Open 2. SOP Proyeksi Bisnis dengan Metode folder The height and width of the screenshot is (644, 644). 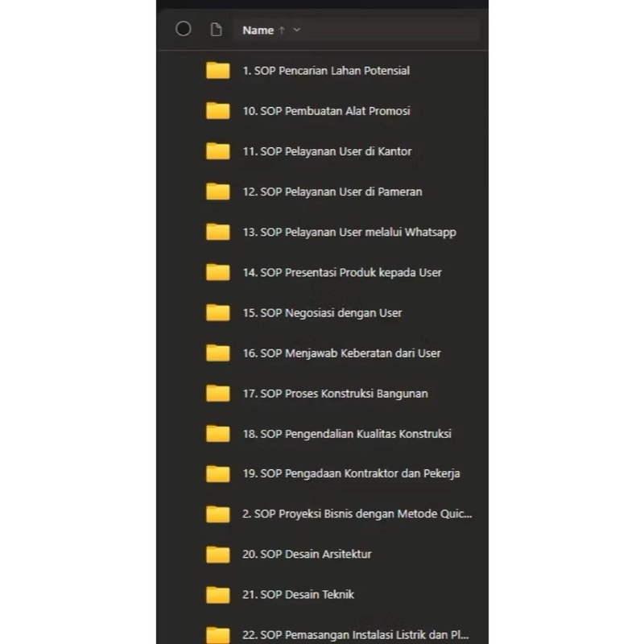[x=357, y=514]
